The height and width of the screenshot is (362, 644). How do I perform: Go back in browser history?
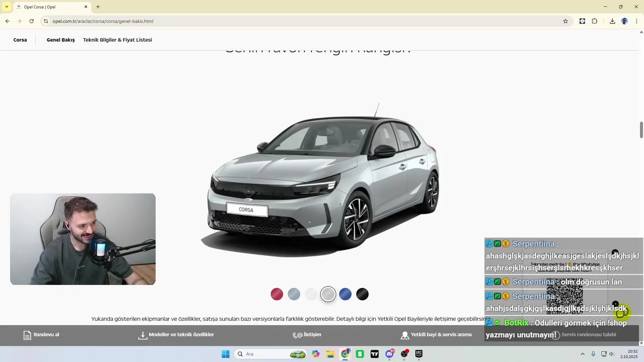pyautogui.click(x=7, y=21)
